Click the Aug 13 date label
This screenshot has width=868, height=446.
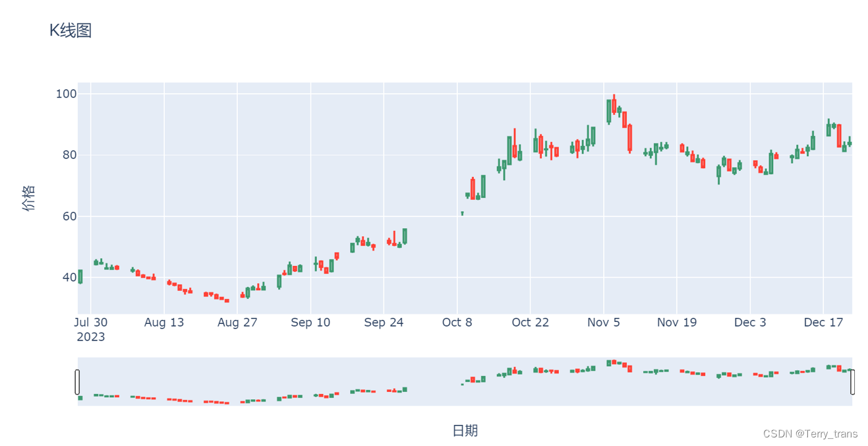pyautogui.click(x=164, y=323)
